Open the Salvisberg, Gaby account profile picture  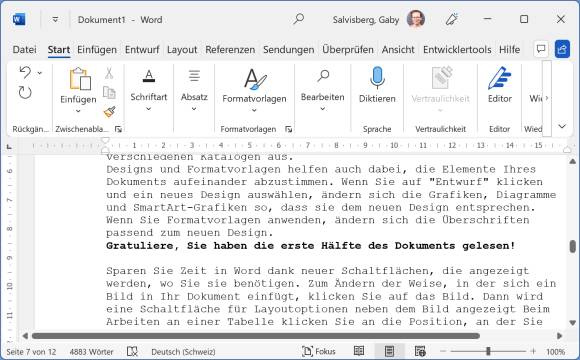415,19
